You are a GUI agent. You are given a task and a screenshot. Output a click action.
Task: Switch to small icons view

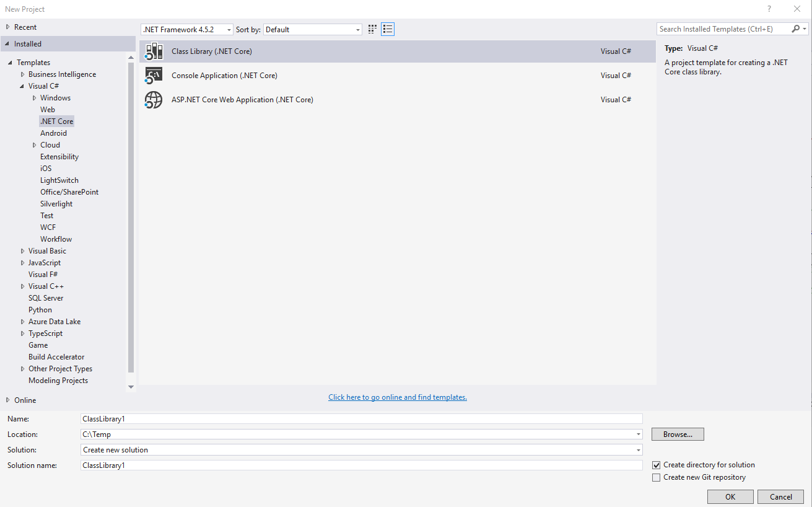point(372,29)
